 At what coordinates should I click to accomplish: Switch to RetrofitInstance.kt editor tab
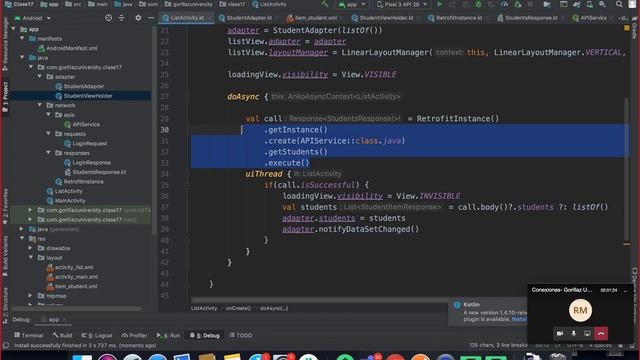[x=459, y=18]
